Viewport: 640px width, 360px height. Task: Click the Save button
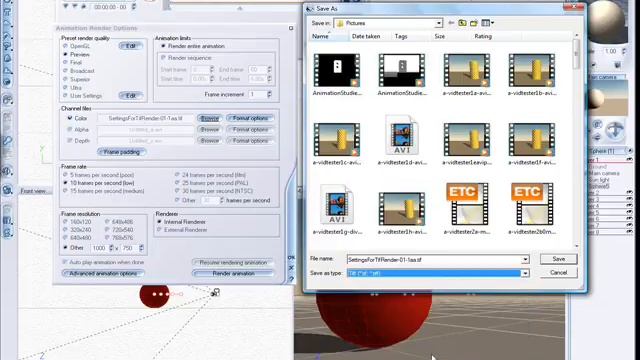558,259
